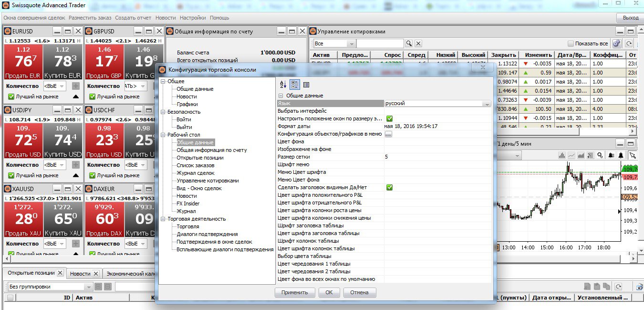Open the Окна совершения сделок menu

tap(34, 18)
